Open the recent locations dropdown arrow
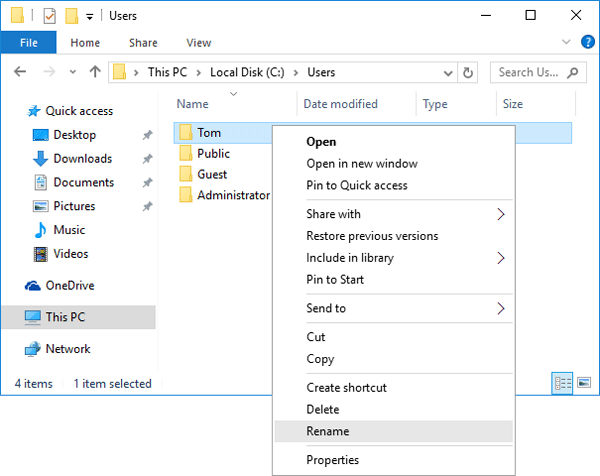This screenshot has height=476, width=600. (72, 72)
